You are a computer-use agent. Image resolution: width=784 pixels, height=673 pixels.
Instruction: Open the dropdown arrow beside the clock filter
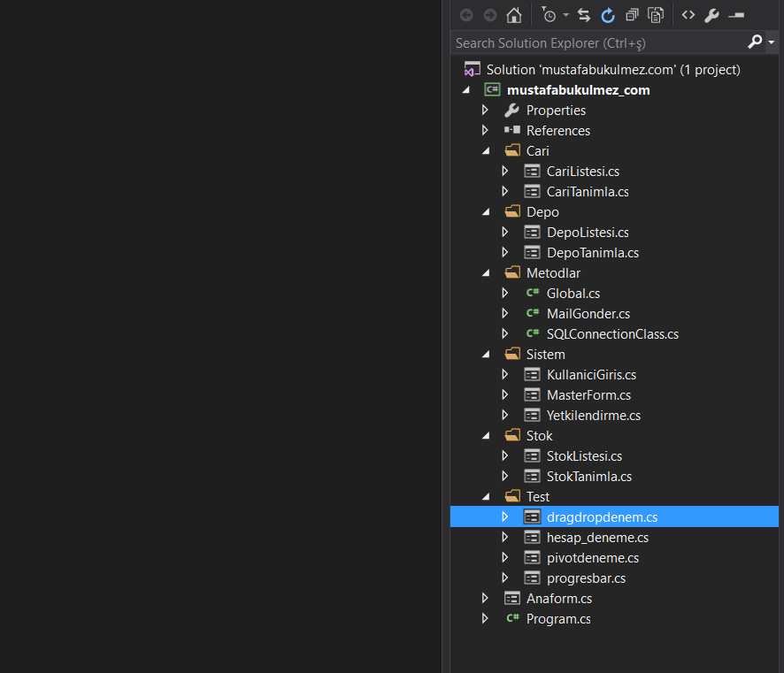[565, 15]
